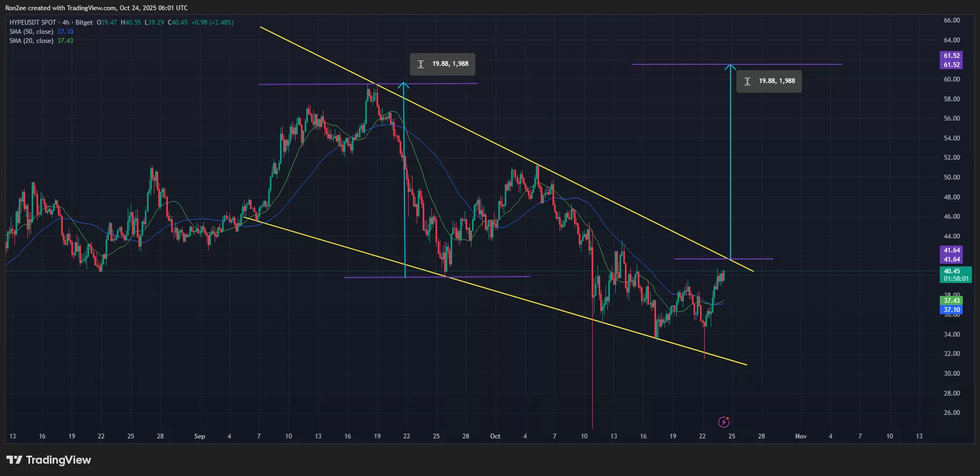
Task: Click the SMA (20, close) indicator legend
Action: tap(31, 41)
